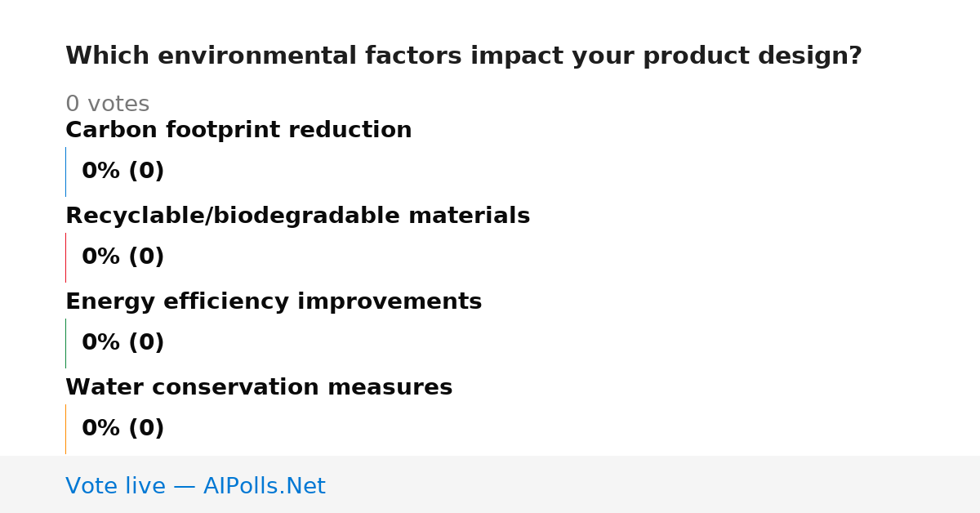The height and width of the screenshot is (513, 980).
Task: Click the orange bar under Water conservation measures
Action: [x=65, y=429]
